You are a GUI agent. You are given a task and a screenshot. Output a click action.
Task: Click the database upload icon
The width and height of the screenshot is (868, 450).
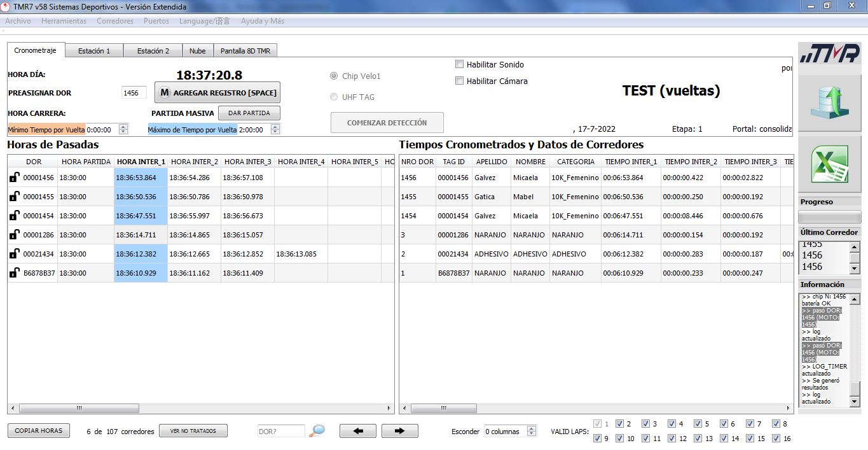click(829, 103)
